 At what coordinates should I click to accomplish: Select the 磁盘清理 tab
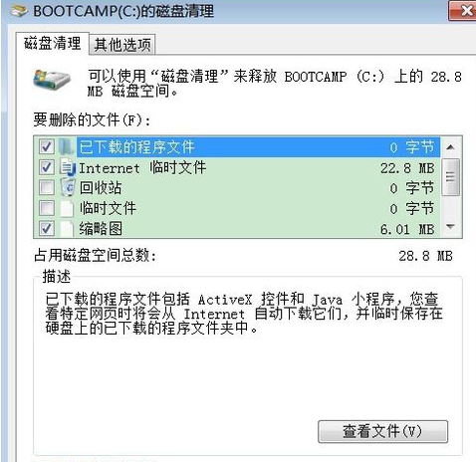(53, 43)
